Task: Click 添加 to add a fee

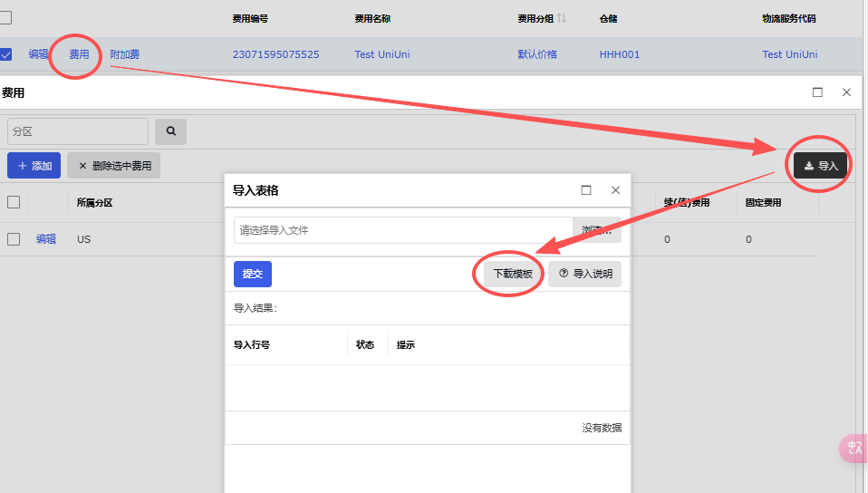Action: click(34, 166)
